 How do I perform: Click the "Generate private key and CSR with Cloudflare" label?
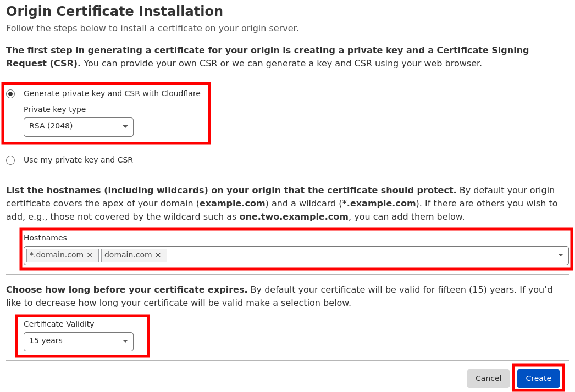112,93
